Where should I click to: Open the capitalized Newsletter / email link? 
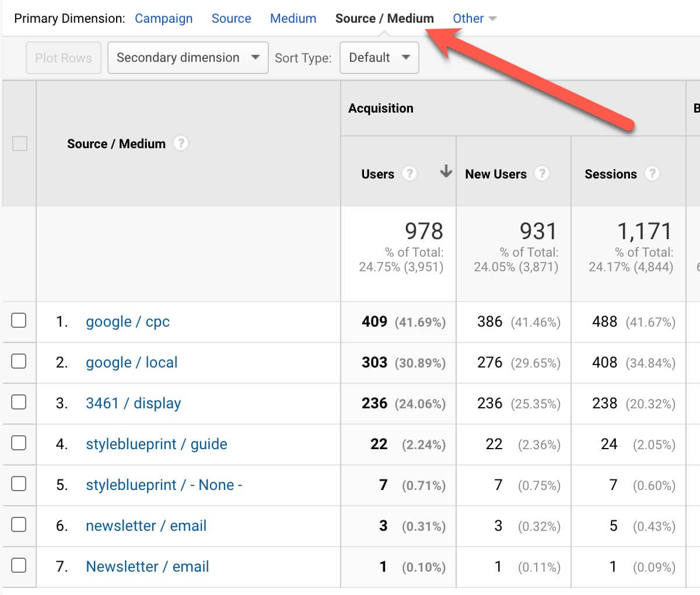click(147, 567)
